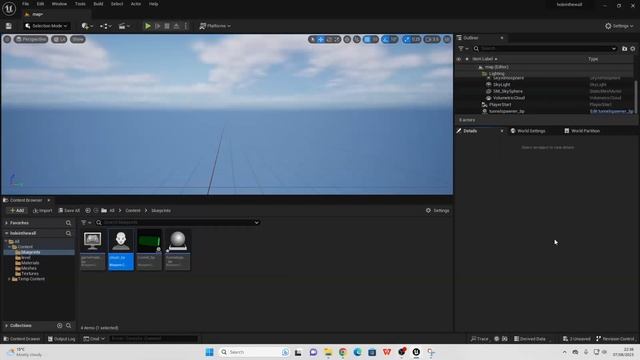The height and width of the screenshot is (360, 640).
Task: Open the File menu
Action: [x=25, y=4]
